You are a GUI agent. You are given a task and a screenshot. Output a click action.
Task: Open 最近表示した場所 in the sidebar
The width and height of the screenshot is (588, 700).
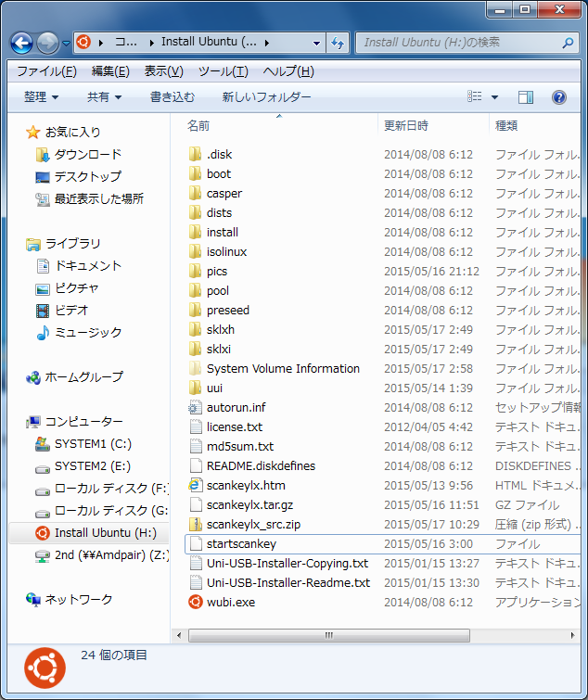(99, 198)
